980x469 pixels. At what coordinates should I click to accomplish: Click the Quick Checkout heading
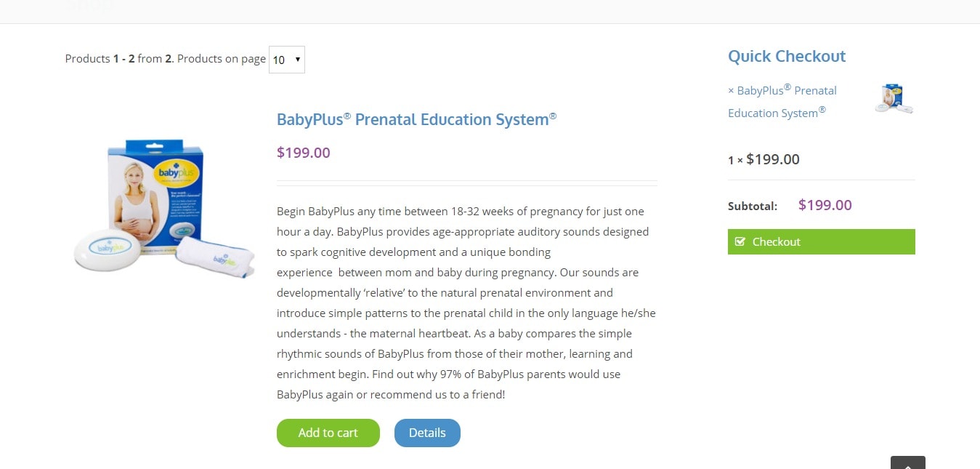click(x=787, y=56)
